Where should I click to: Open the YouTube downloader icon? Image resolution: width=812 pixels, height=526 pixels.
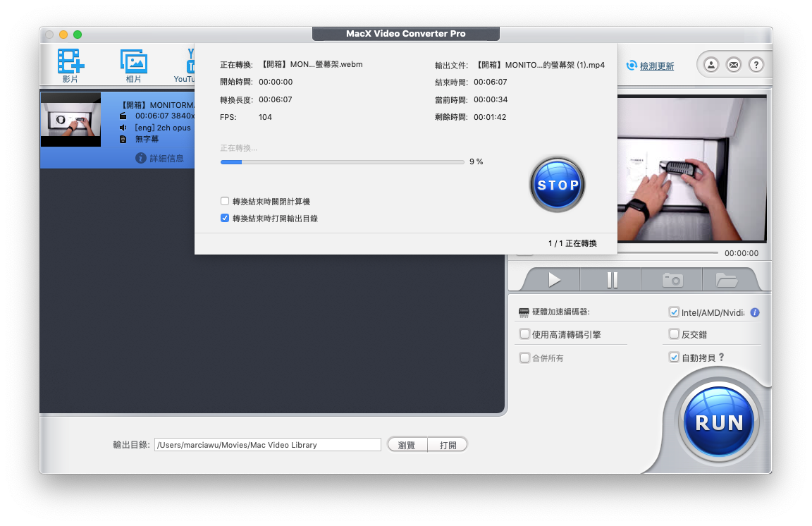190,61
